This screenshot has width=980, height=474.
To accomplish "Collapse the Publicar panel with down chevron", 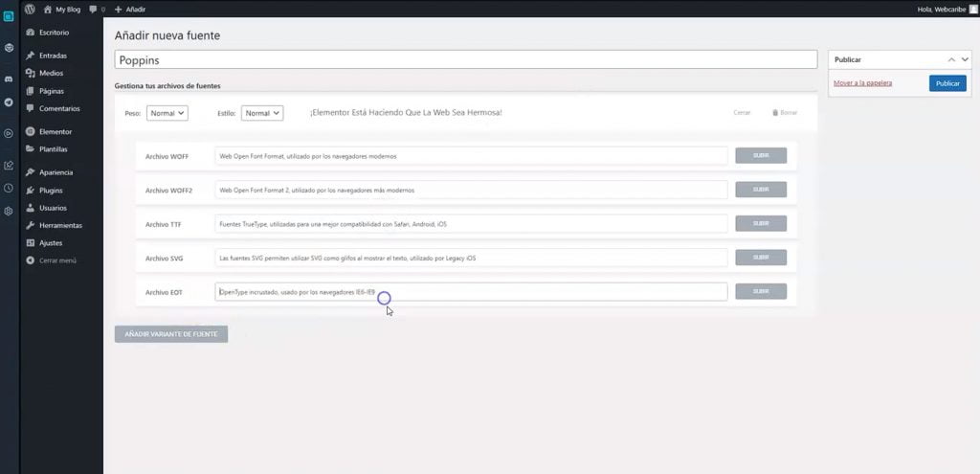I will (965, 59).
